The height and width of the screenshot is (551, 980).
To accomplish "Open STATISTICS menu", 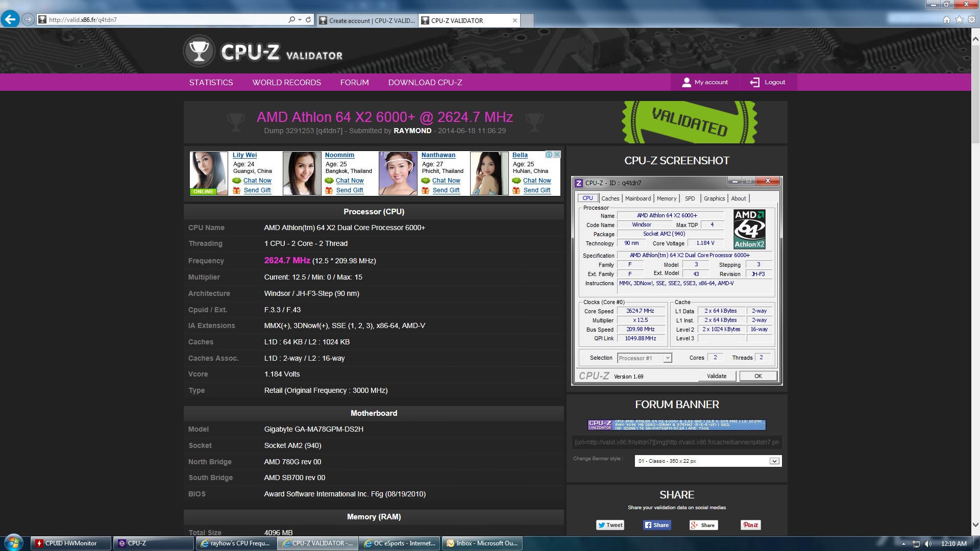I will click(x=211, y=82).
